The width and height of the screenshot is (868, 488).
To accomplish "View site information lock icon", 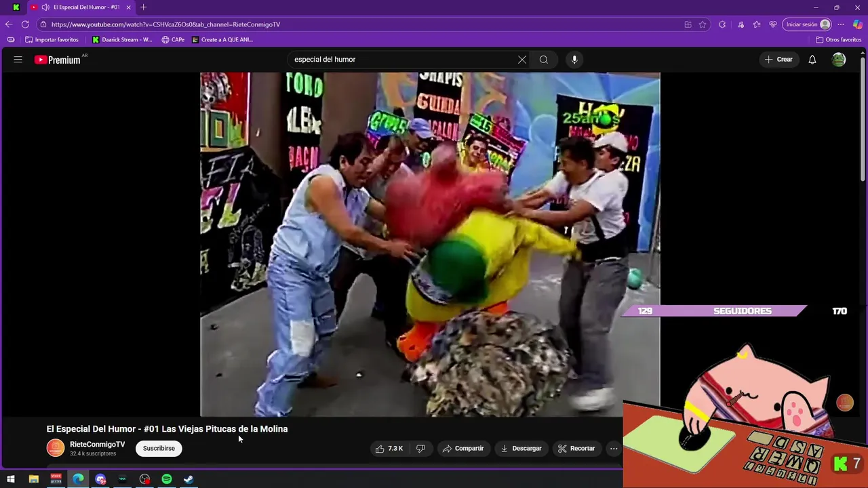I will pos(43,24).
